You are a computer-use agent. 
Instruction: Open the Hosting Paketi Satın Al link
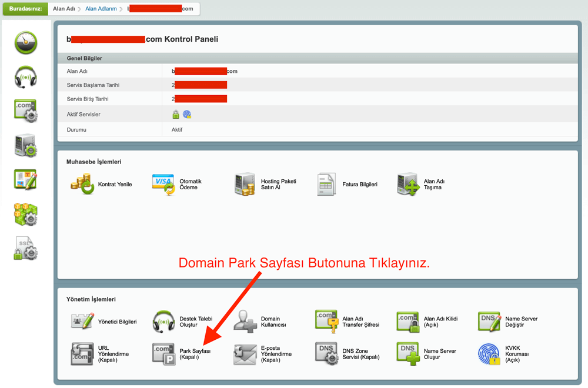coord(279,185)
